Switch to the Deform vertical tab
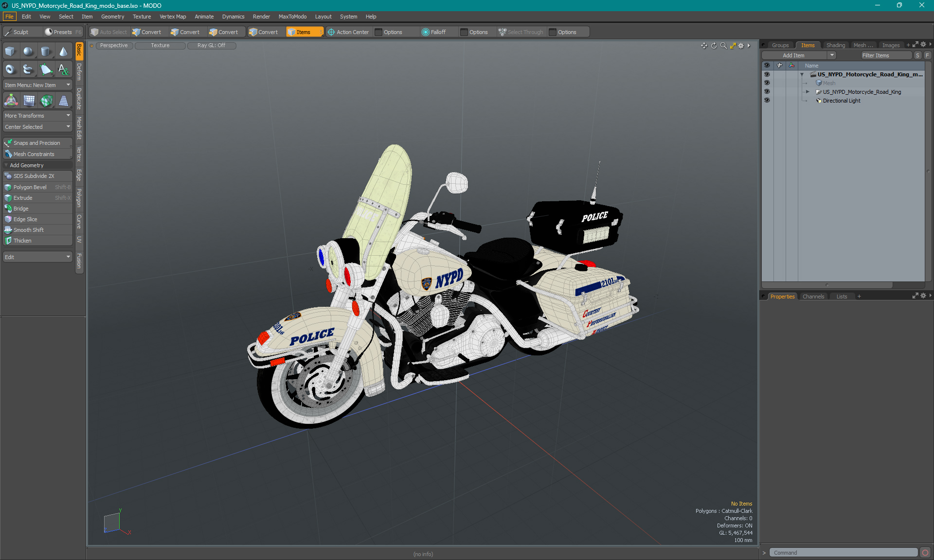Screen dimensions: 934x560 (79, 72)
